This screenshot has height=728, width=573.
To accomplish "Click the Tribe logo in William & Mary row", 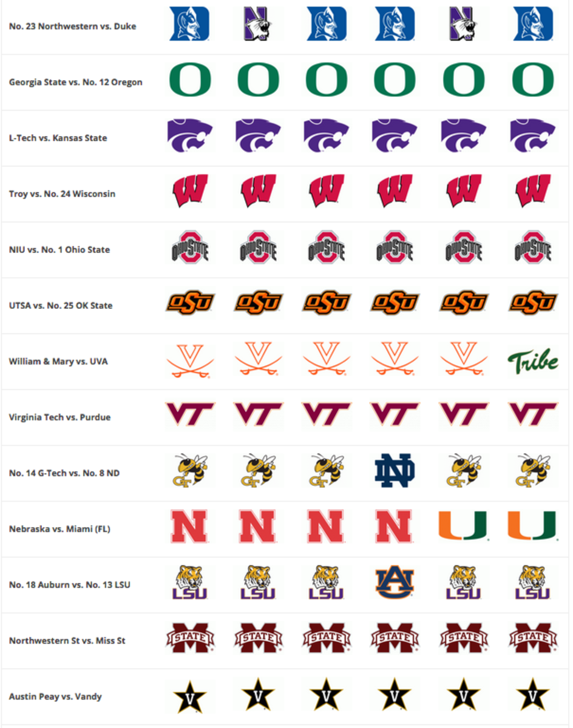I will pos(532,362).
